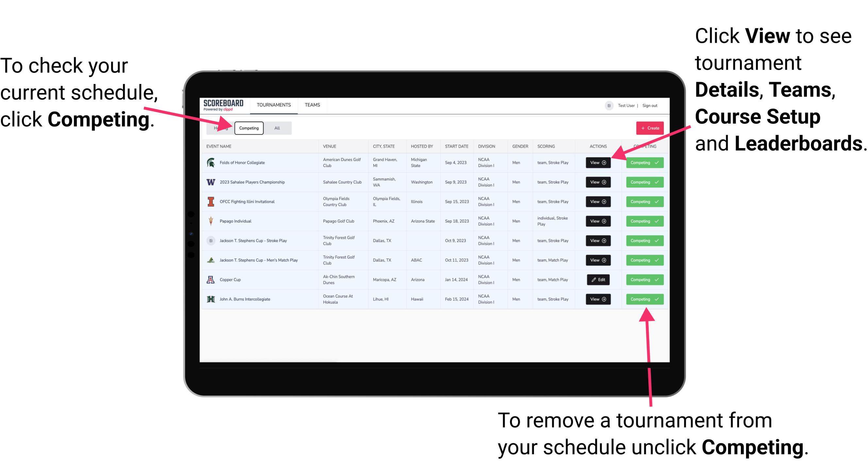Image resolution: width=868 pixels, height=467 pixels.
Task: Click the View icon for Jackson T. Stephens Cup Stroke Play
Action: tap(597, 241)
